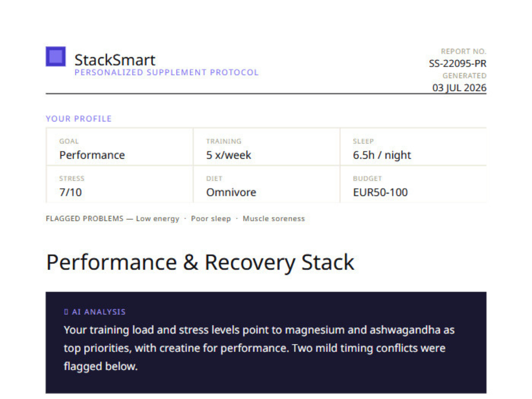
Task: Click the AI Analysis label
Action: pyautogui.click(x=98, y=312)
